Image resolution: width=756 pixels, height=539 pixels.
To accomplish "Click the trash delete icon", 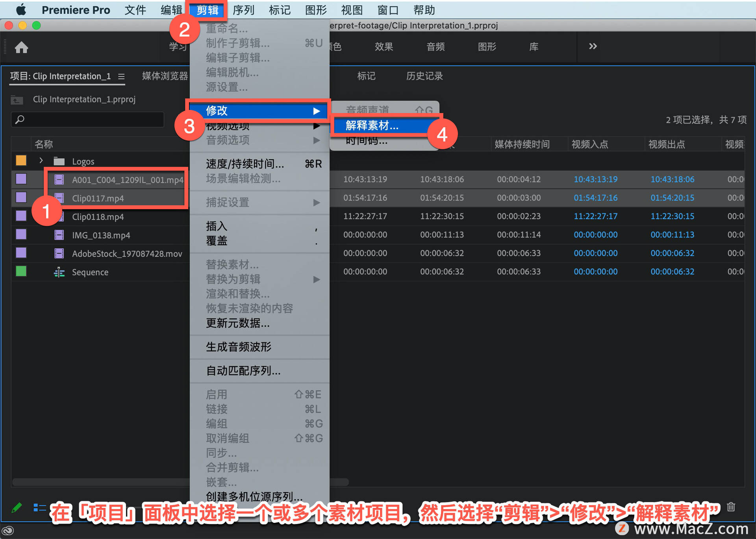I will tap(731, 507).
